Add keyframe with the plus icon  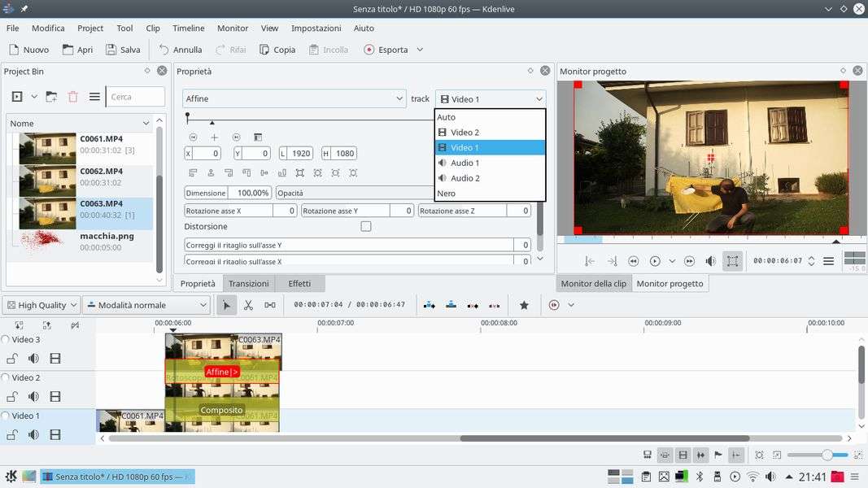click(215, 137)
